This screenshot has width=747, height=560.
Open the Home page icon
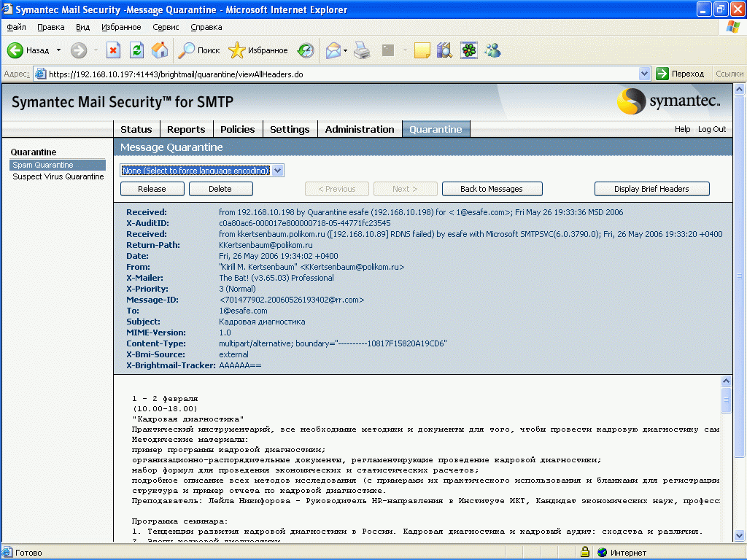tap(160, 50)
